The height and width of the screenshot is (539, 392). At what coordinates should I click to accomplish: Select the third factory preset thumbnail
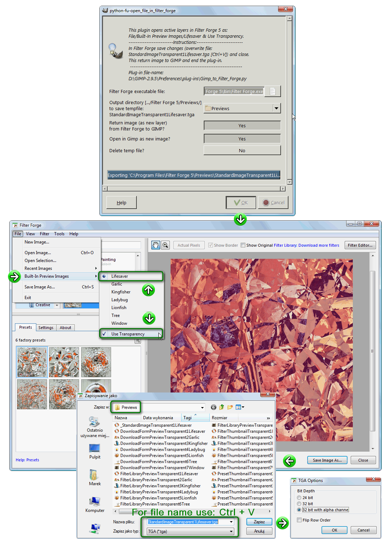click(x=96, y=362)
